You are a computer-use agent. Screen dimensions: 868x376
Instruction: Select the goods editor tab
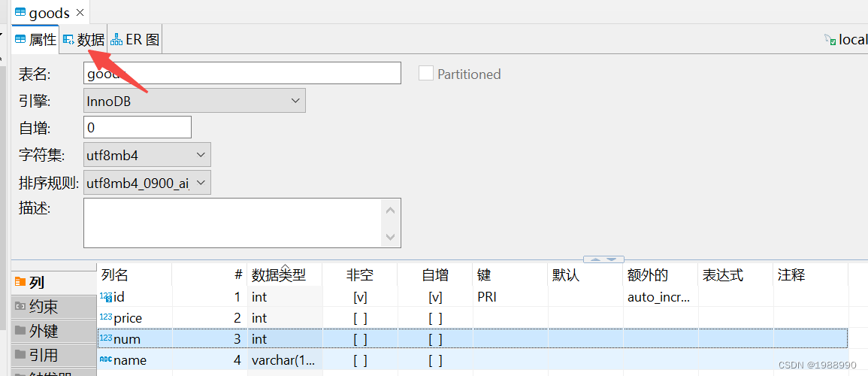(50, 13)
